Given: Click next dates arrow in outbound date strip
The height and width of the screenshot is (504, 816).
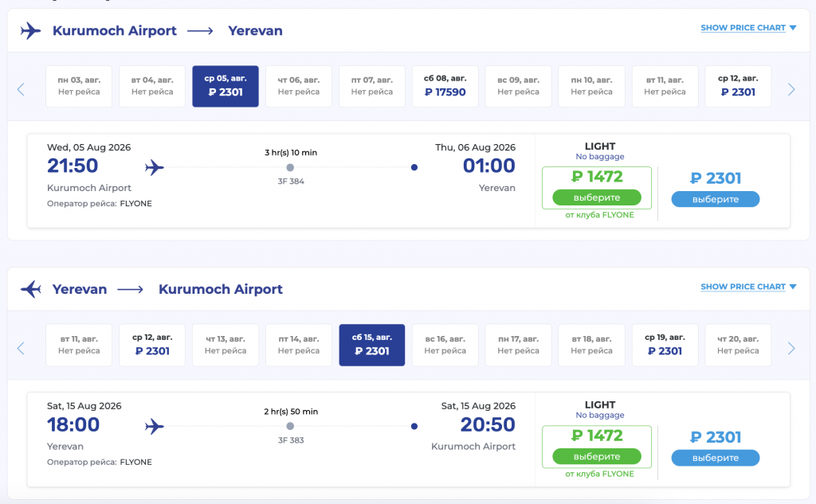Looking at the screenshot, I should pos(791,89).
